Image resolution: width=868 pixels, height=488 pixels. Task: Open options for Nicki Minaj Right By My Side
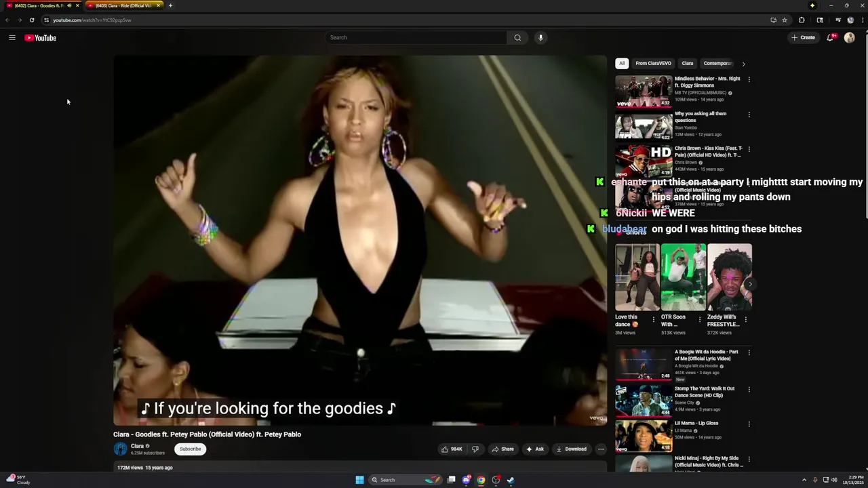pyautogui.click(x=749, y=459)
